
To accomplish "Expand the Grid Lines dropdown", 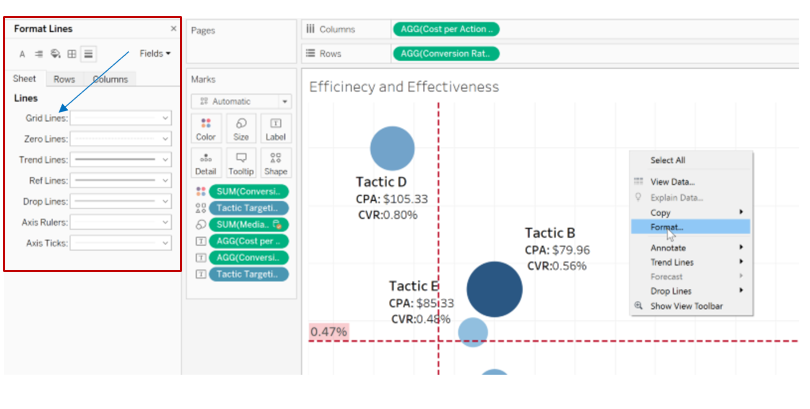I will [x=121, y=118].
